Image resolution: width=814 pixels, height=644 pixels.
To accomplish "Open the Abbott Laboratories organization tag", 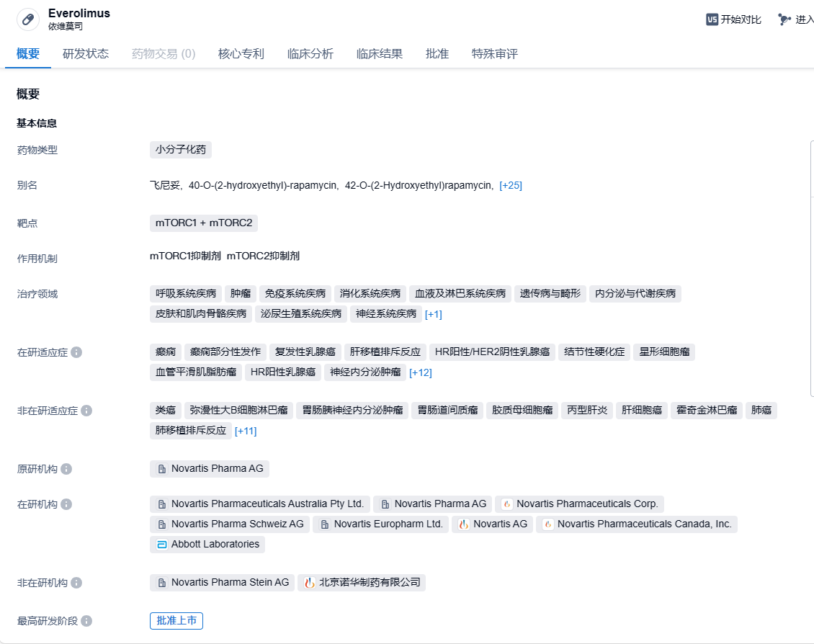I will point(207,545).
